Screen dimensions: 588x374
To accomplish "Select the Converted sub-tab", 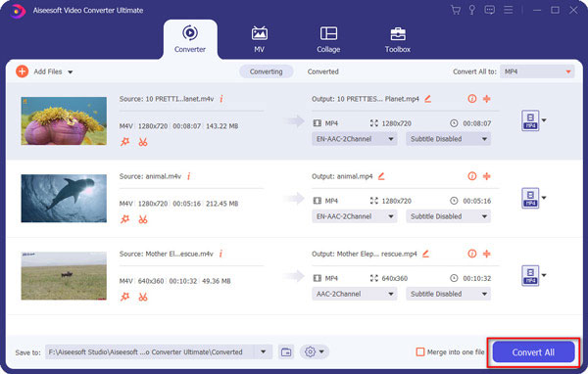I will tap(322, 71).
